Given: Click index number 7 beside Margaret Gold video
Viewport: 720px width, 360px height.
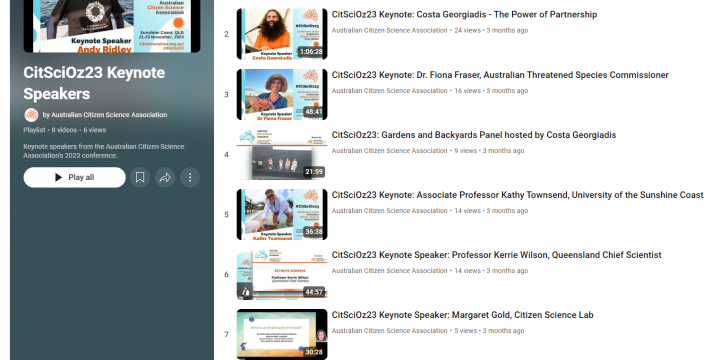Looking at the screenshot, I should point(226,335).
